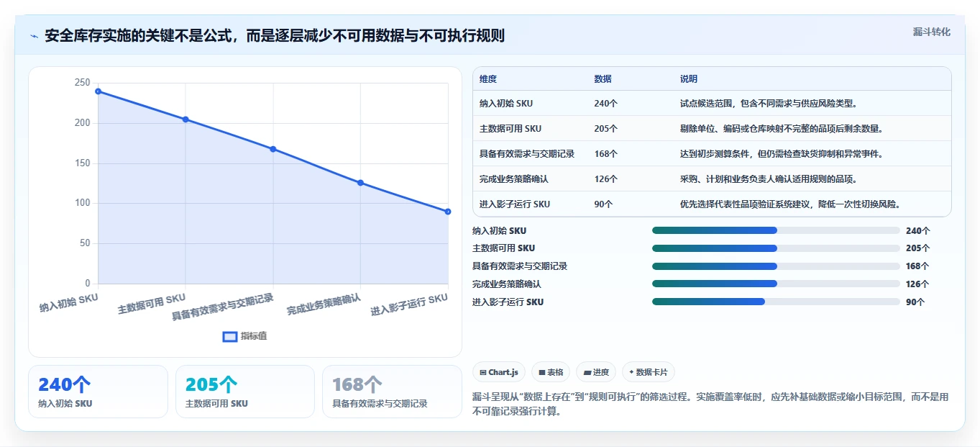Select the 表格 chip
The width and height of the screenshot is (980, 447).
coord(551,372)
